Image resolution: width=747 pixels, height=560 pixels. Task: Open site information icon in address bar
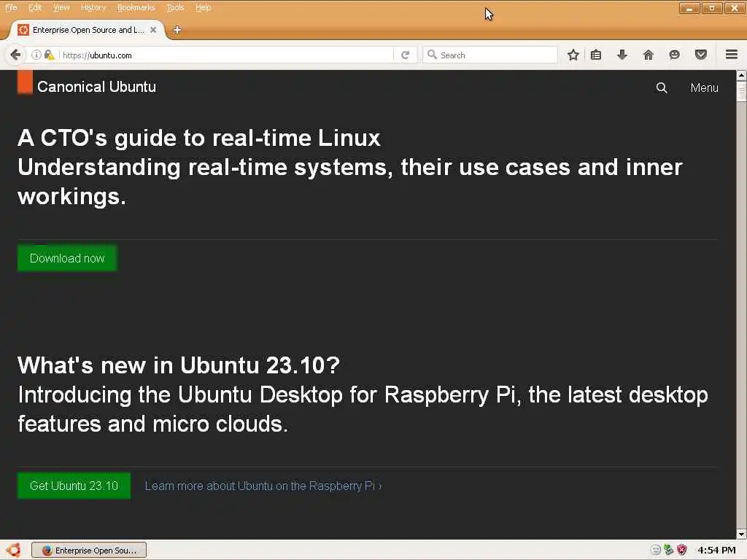tap(36, 55)
